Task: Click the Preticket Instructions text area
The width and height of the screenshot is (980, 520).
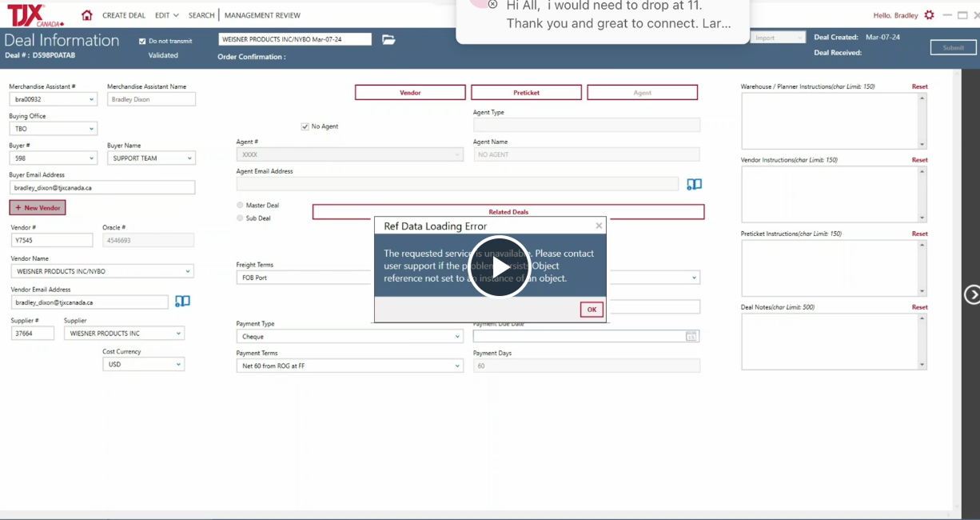Action: (830, 268)
